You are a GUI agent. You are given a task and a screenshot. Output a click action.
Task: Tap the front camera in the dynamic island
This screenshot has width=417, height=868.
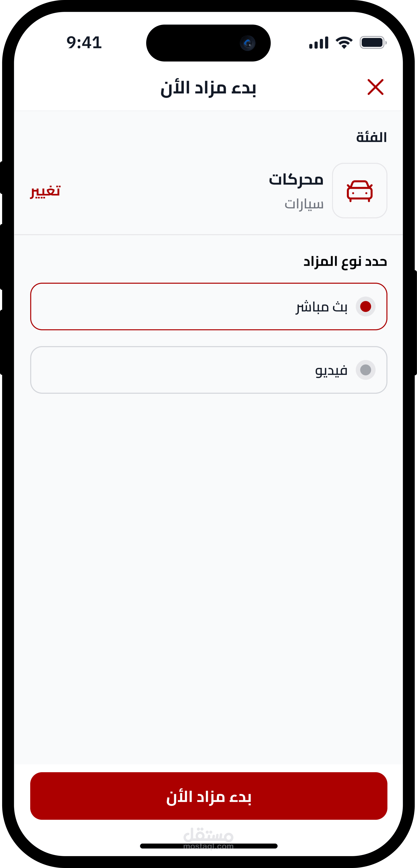coord(248,43)
